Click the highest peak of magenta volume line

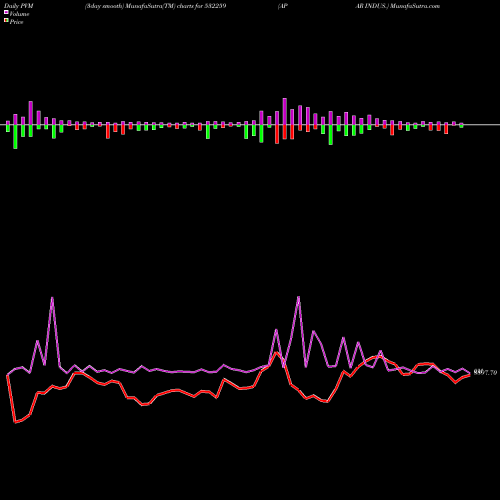(x=298, y=297)
